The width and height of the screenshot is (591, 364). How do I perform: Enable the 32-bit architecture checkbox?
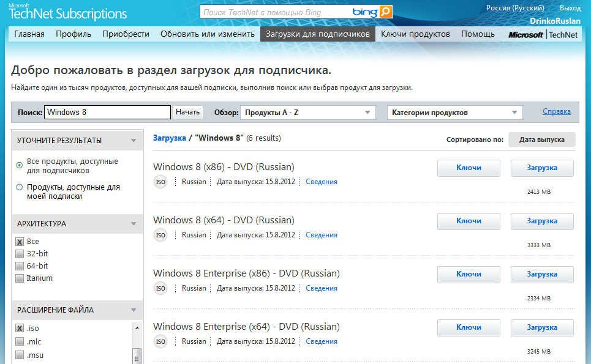pos(20,254)
